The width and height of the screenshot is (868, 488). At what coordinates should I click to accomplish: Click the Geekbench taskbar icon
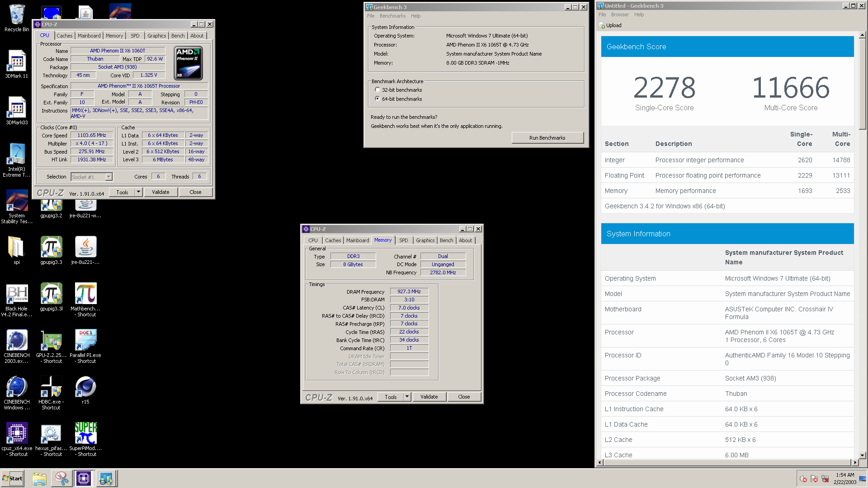pos(106,479)
